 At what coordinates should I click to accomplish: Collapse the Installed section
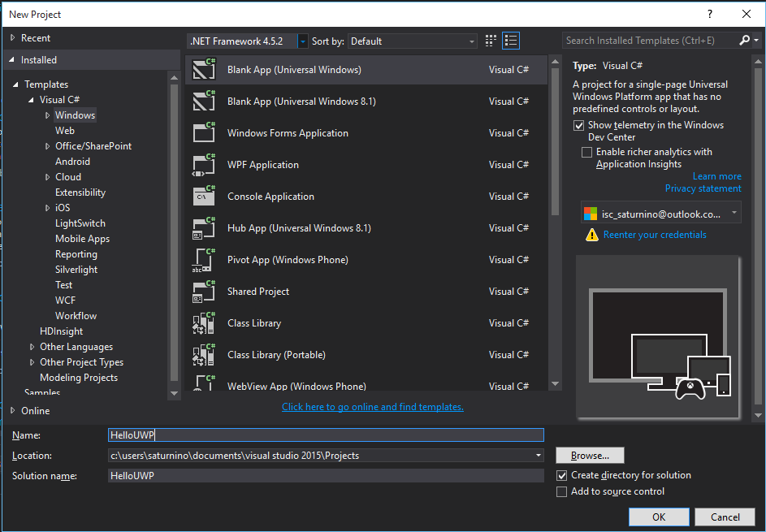12,59
